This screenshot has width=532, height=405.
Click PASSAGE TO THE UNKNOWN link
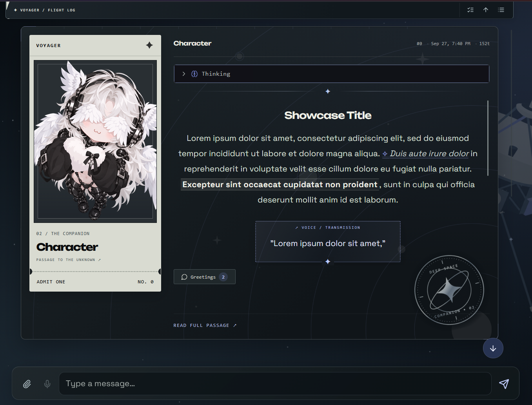click(69, 260)
